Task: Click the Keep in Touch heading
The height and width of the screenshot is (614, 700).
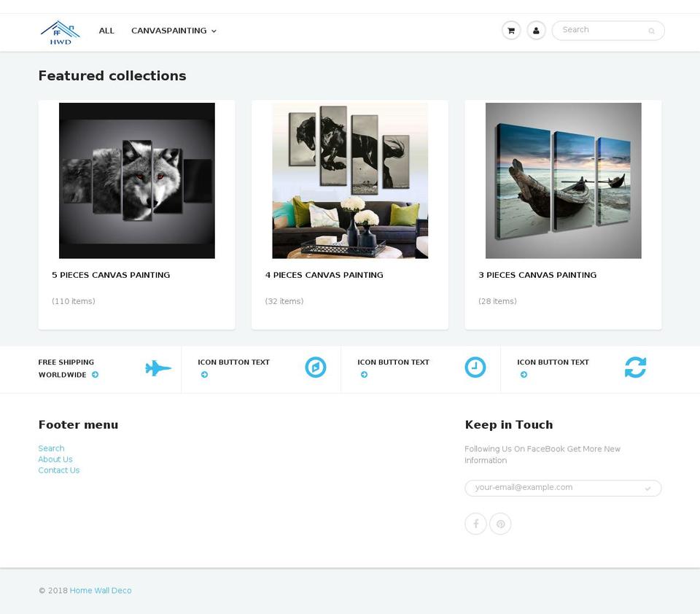Action: 509,424
